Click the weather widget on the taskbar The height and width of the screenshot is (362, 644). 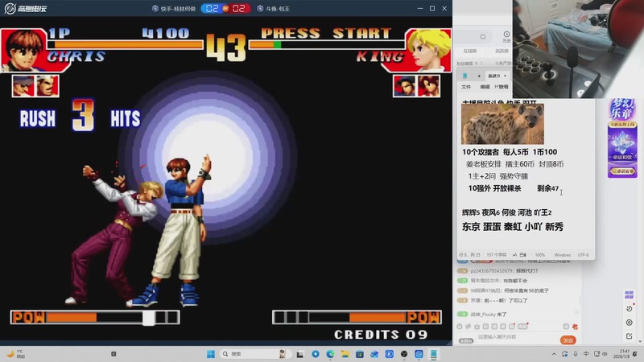(15, 354)
